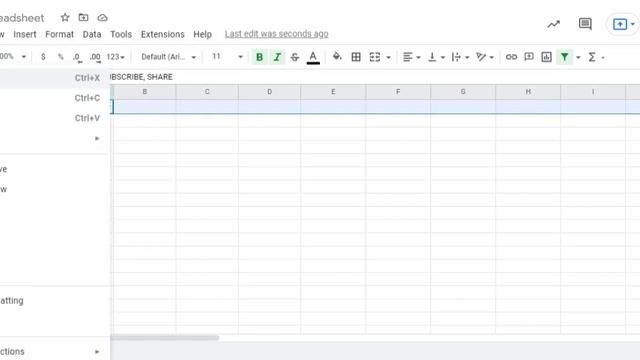Select column F header

pos(398,92)
